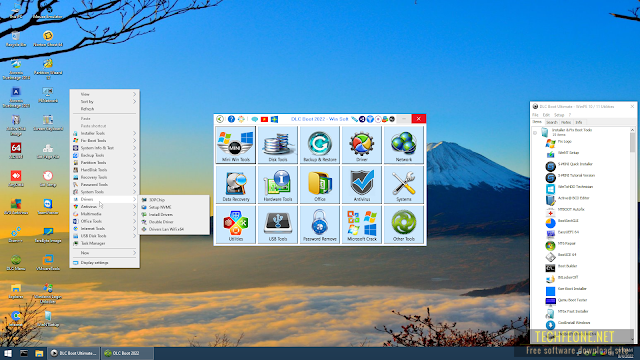
Task: Switch to the Info tab
Action: tap(579, 122)
